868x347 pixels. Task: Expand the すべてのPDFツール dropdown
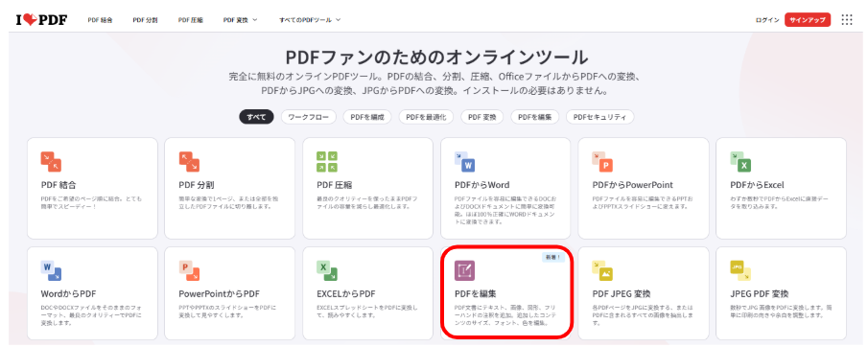click(310, 20)
